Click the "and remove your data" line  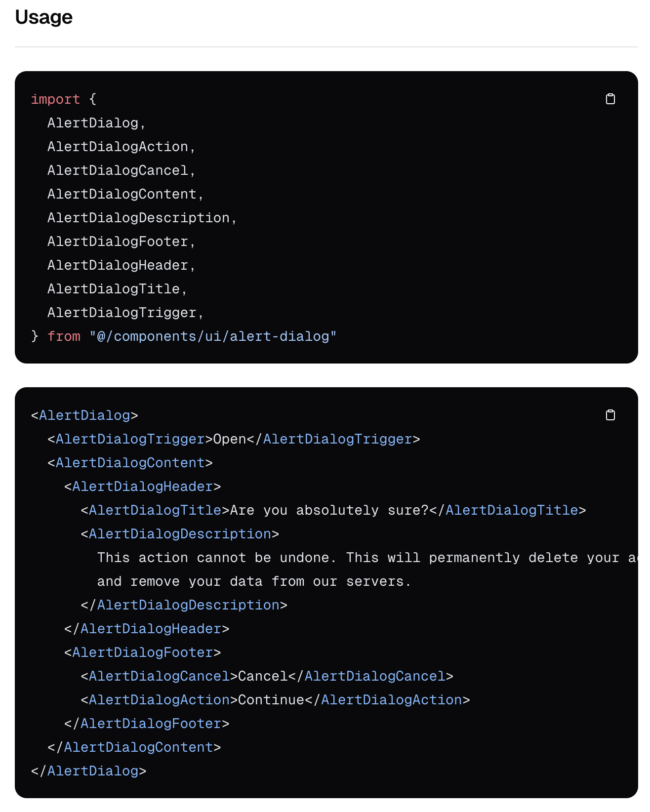point(254,581)
